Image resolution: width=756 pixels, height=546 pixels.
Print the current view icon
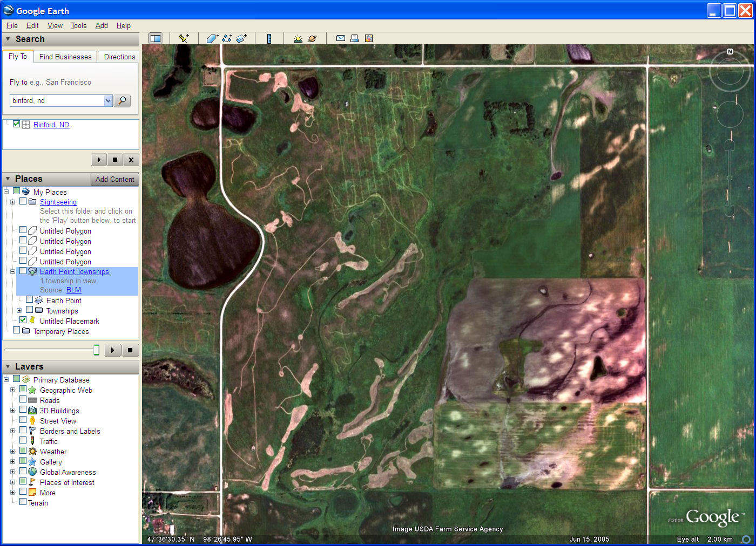tap(354, 38)
